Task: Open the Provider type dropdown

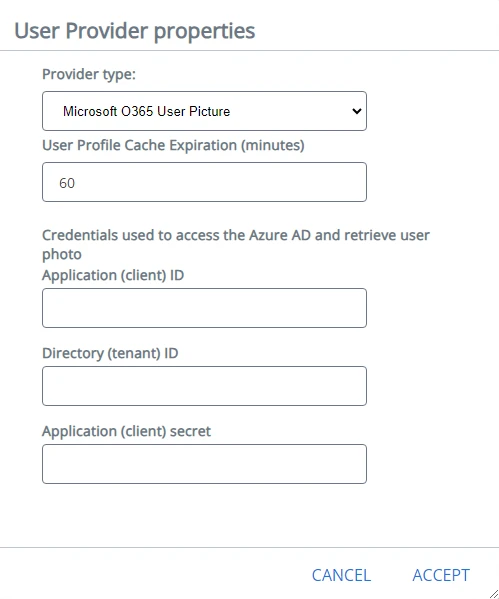Action: [x=204, y=111]
